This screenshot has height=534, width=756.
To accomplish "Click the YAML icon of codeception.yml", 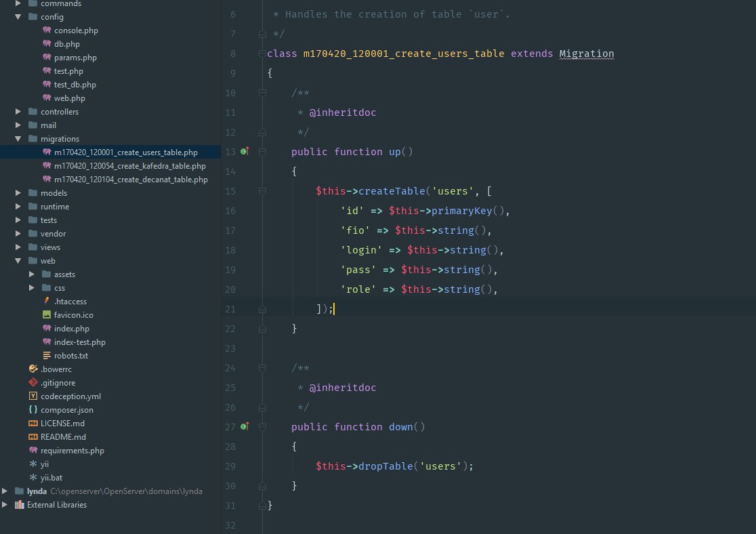I will [x=33, y=396].
